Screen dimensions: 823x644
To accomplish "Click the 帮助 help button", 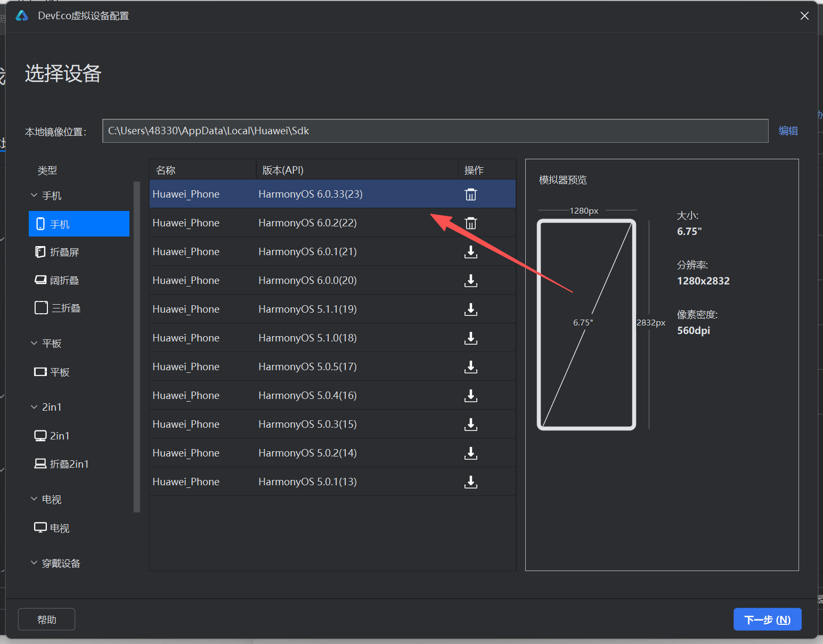I will 47,619.
